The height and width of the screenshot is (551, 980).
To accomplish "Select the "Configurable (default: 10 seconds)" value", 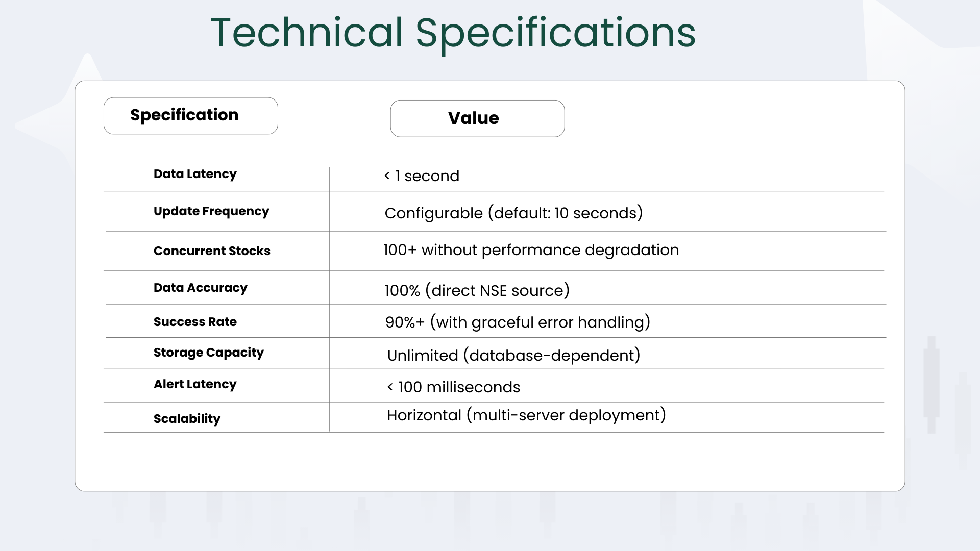I will pyautogui.click(x=513, y=213).
